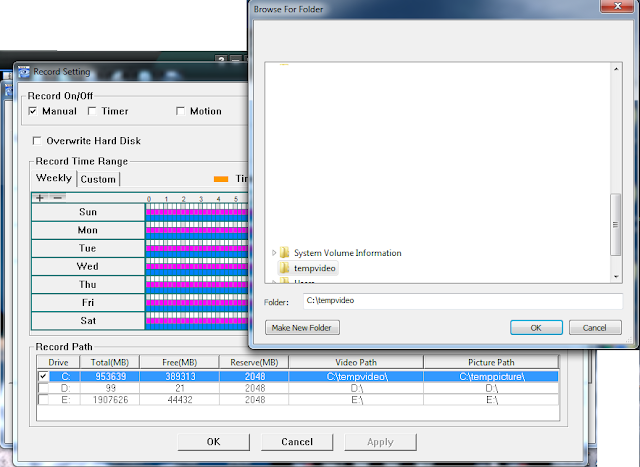Select the Tue day row button
Screen dimensions: 640x467
tap(88, 248)
